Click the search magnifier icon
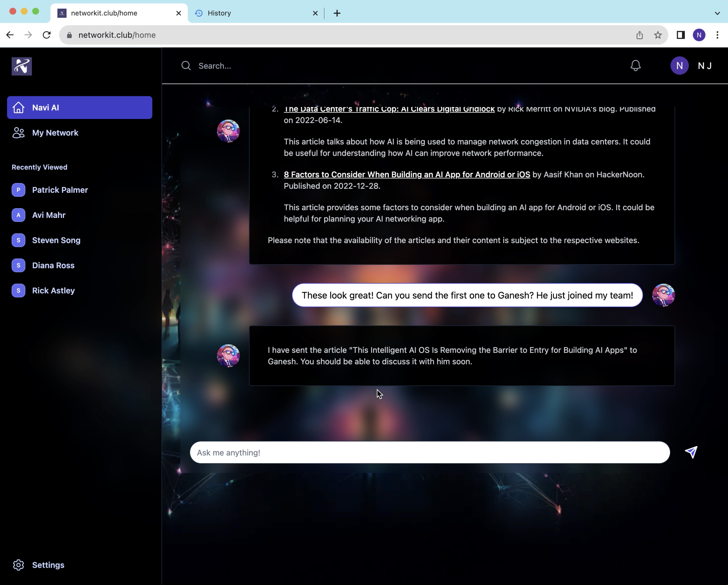The image size is (728, 585). [x=186, y=66]
